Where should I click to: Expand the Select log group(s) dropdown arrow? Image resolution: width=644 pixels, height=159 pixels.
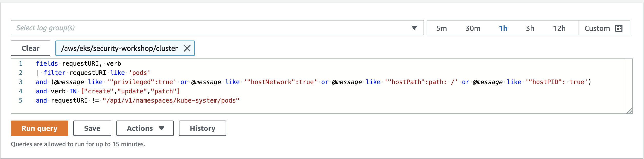[x=414, y=28]
